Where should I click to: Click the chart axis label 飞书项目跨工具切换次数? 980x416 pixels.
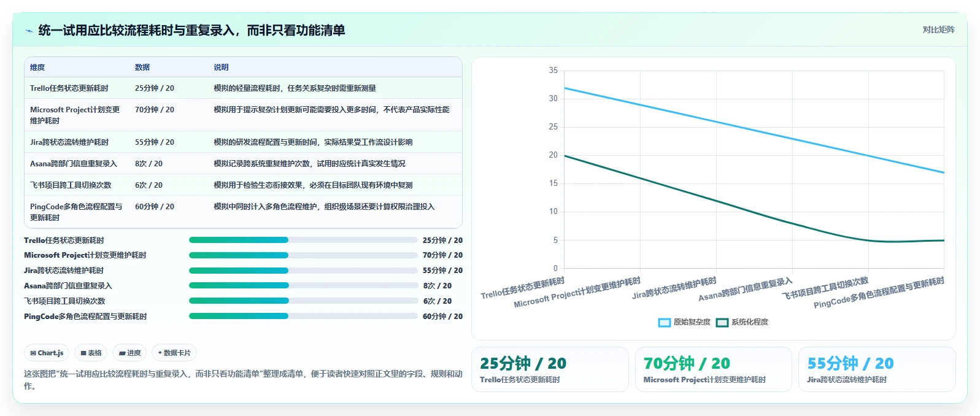click(825, 288)
